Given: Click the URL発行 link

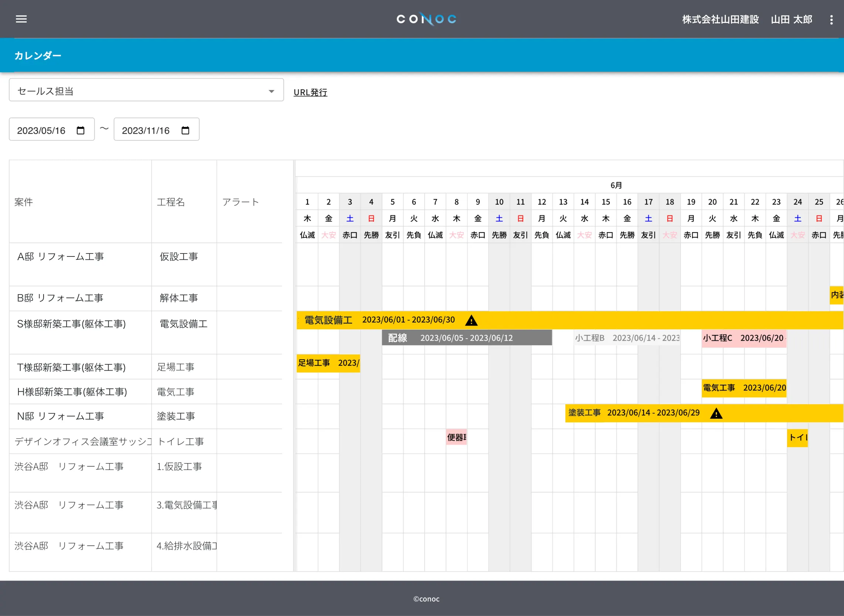Looking at the screenshot, I should click(x=310, y=92).
